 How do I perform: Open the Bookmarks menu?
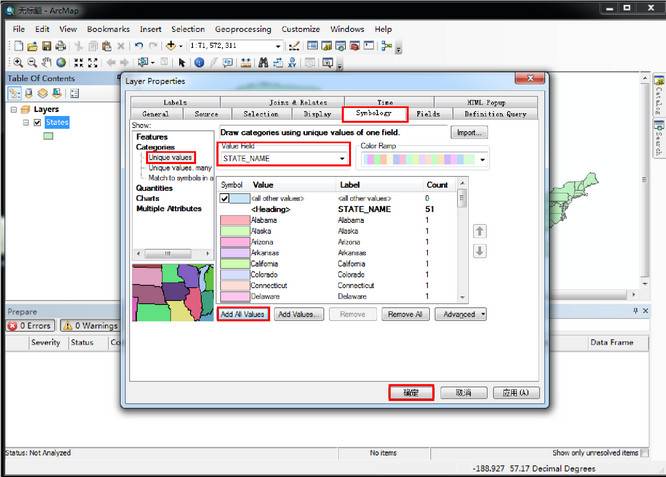coord(108,29)
